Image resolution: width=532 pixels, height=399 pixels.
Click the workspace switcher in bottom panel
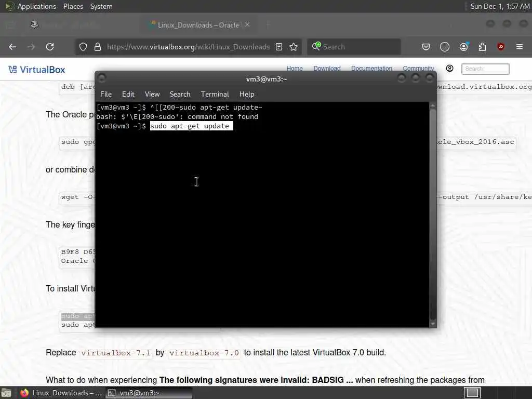tap(472, 393)
